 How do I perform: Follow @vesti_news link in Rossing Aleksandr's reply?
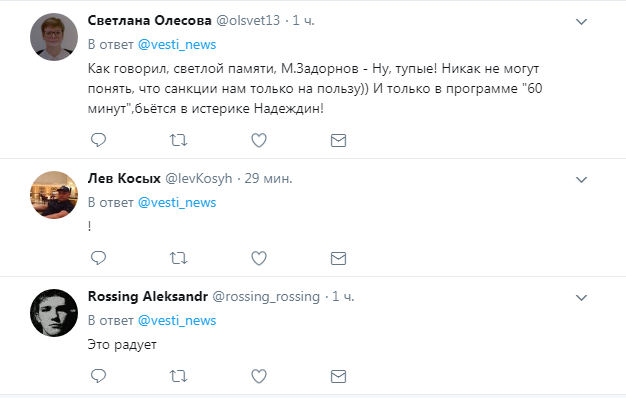tap(177, 320)
